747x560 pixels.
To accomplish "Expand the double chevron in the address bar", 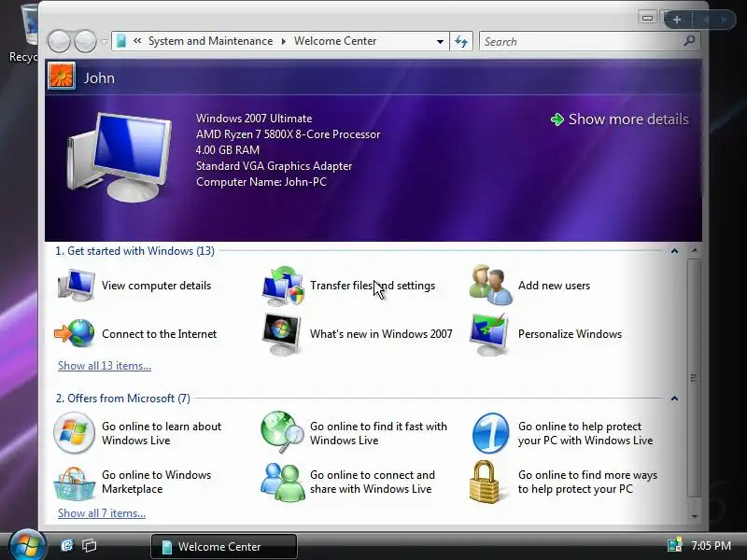I will pos(137,41).
